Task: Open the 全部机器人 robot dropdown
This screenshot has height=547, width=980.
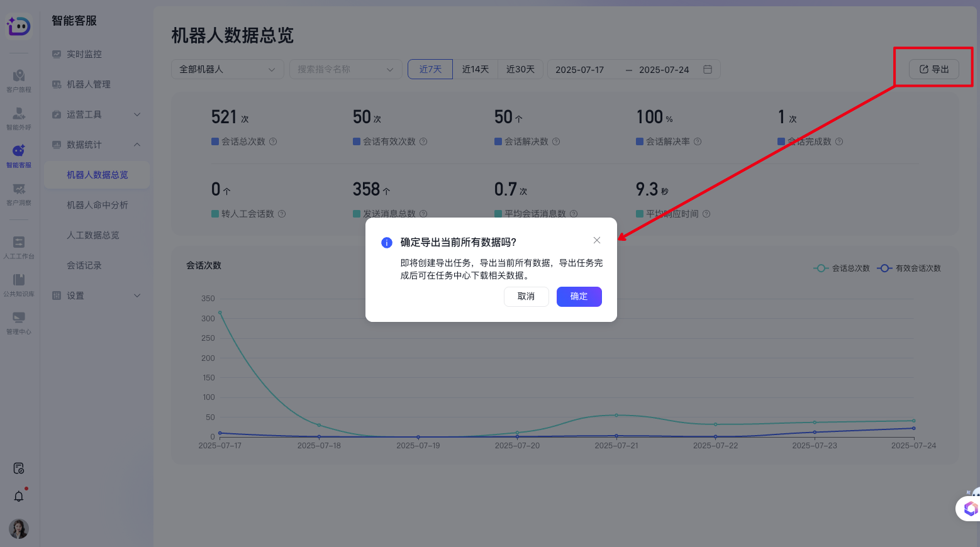Action: (227, 69)
